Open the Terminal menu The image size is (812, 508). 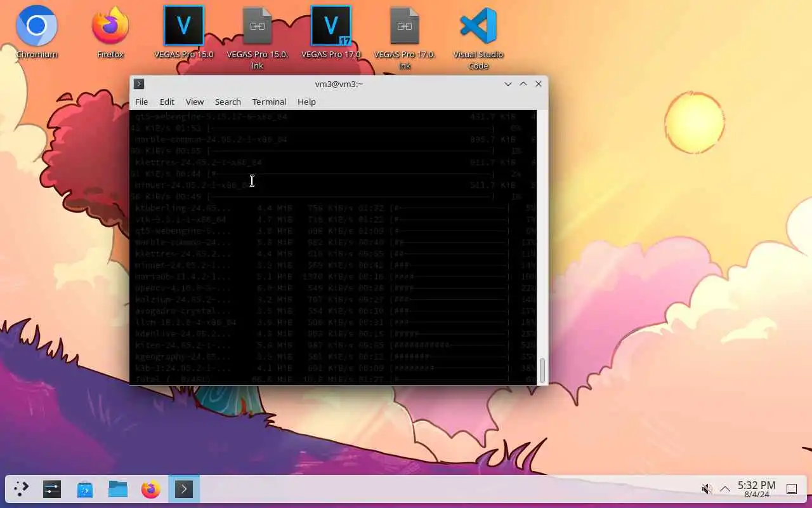click(x=269, y=102)
